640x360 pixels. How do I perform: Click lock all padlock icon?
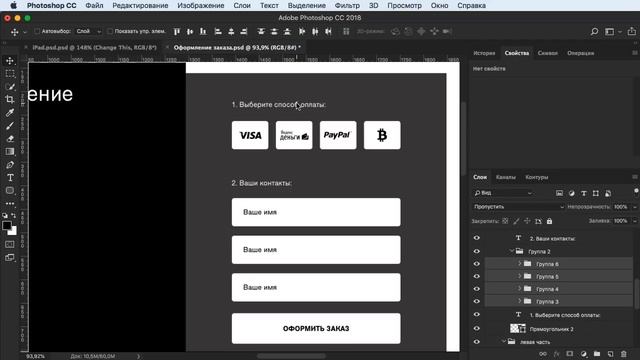click(x=549, y=221)
